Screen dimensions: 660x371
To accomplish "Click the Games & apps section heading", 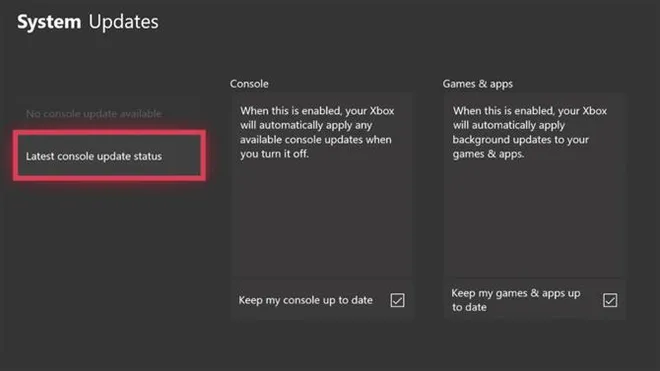I will (x=477, y=84).
